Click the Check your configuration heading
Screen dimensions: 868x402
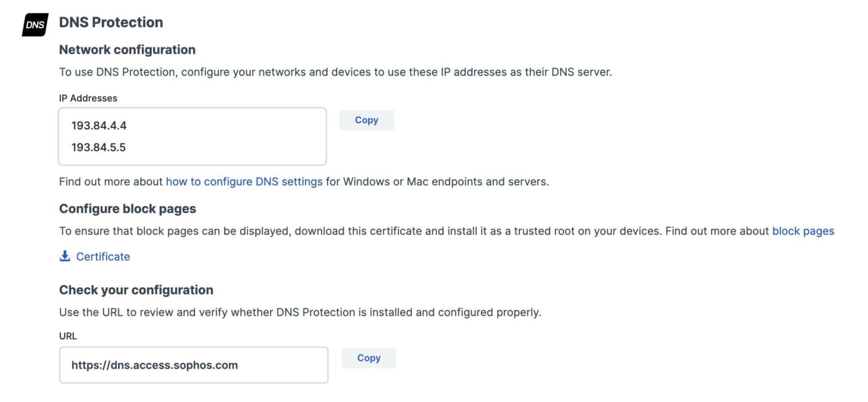(x=136, y=289)
